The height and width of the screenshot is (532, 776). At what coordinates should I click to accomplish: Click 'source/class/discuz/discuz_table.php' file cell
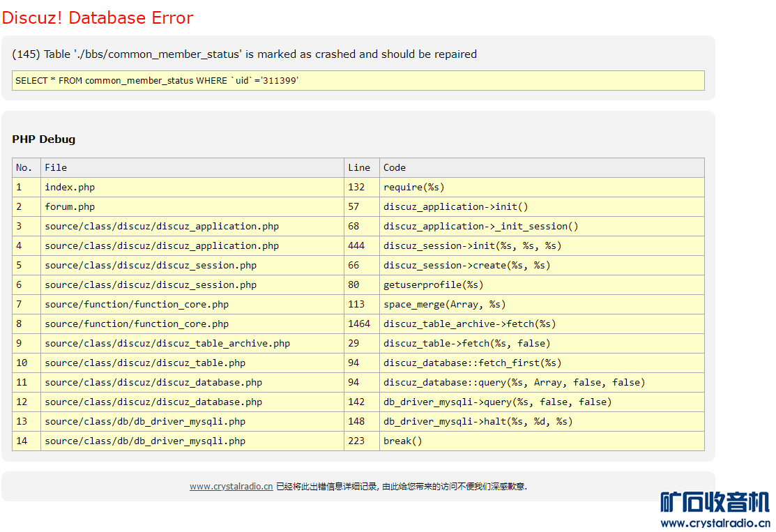192,363
